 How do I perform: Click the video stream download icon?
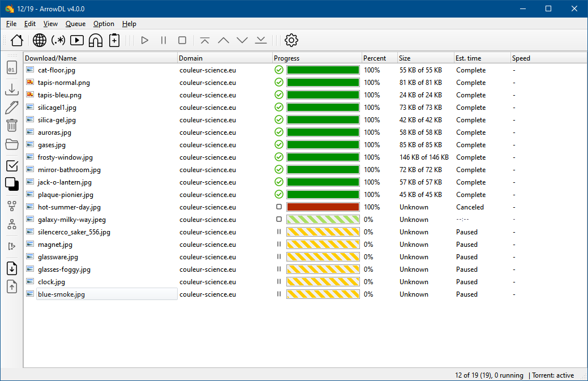click(x=77, y=40)
